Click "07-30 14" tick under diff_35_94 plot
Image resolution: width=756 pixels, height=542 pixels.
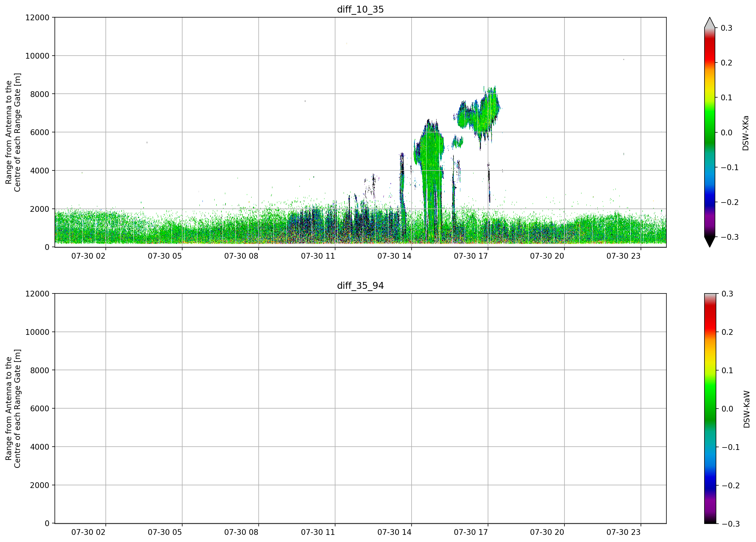coord(394,532)
